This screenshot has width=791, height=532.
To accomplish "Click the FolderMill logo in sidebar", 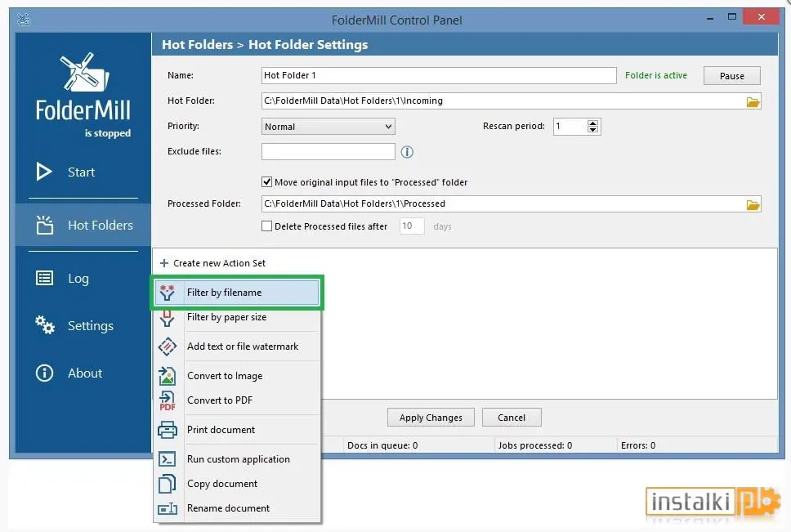I will [83, 87].
